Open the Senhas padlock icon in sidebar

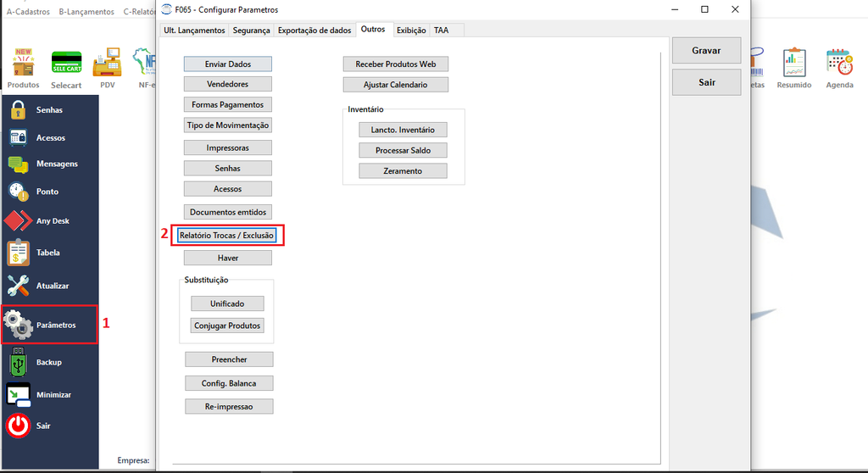tap(19, 109)
